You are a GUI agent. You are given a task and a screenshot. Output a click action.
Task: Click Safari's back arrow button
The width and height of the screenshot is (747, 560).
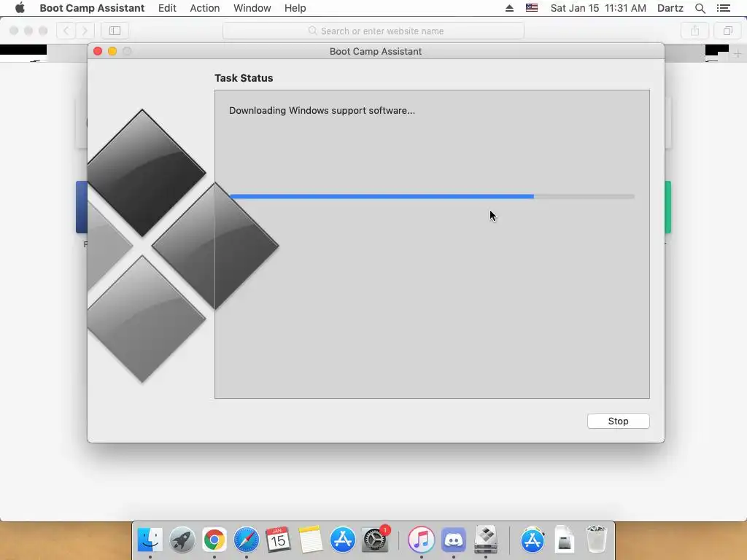point(66,31)
